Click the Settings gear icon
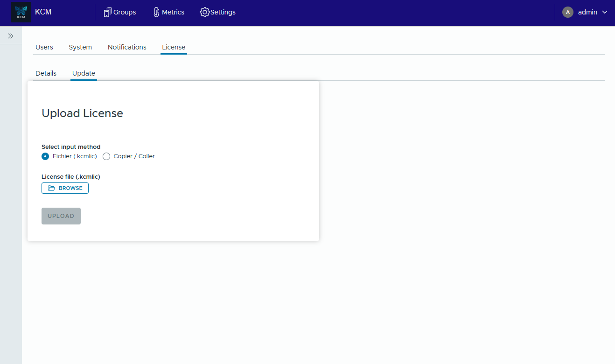Image resolution: width=615 pixels, height=364 pixels. [204, 13]
